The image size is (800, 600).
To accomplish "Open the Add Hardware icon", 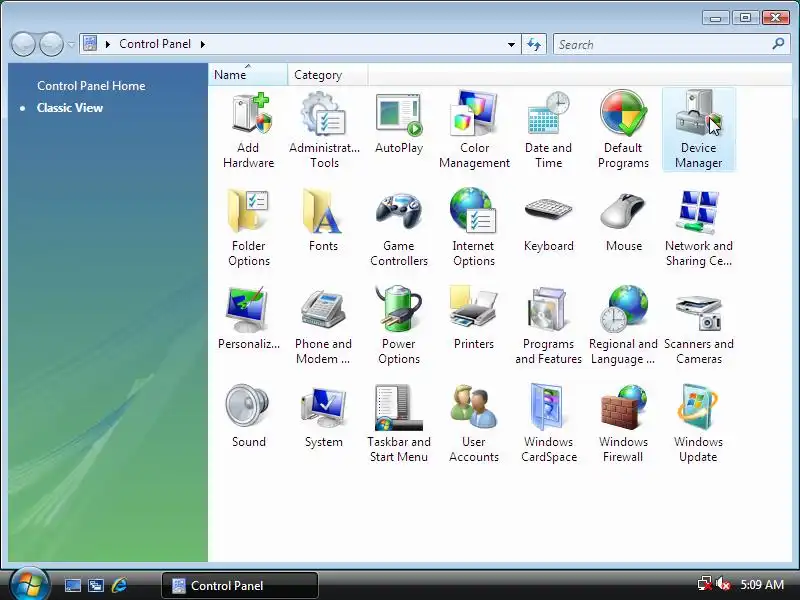I will coord(248,130).
